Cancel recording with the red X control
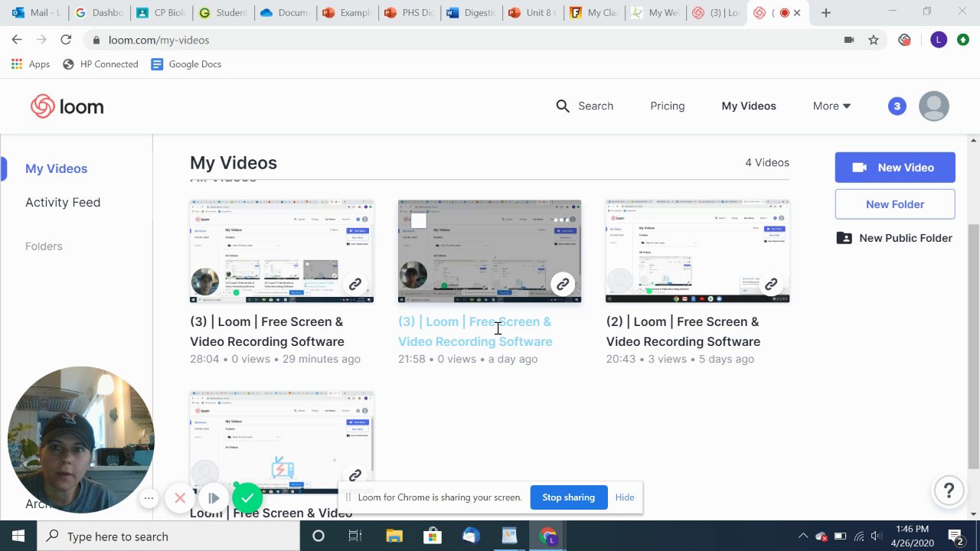980x551 pixels. point(180,498)
